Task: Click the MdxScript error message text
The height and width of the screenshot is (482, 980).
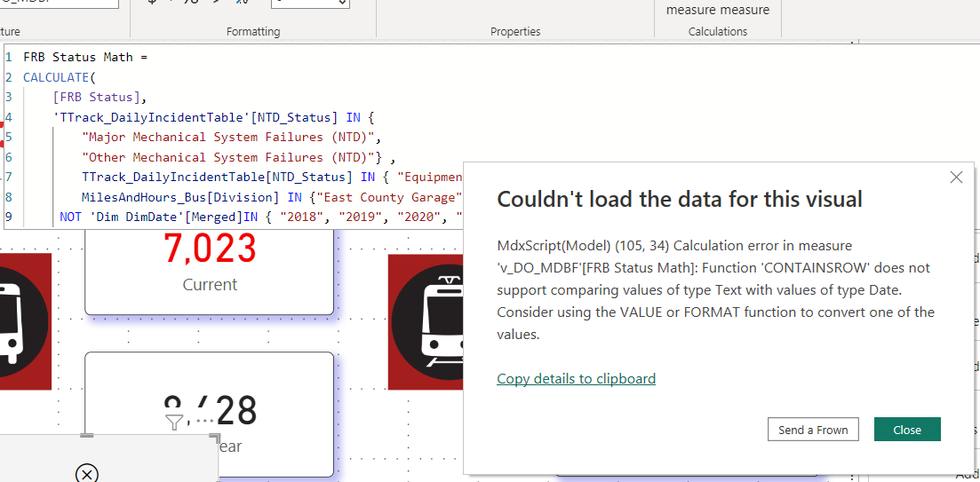Action: coord(715,290)
